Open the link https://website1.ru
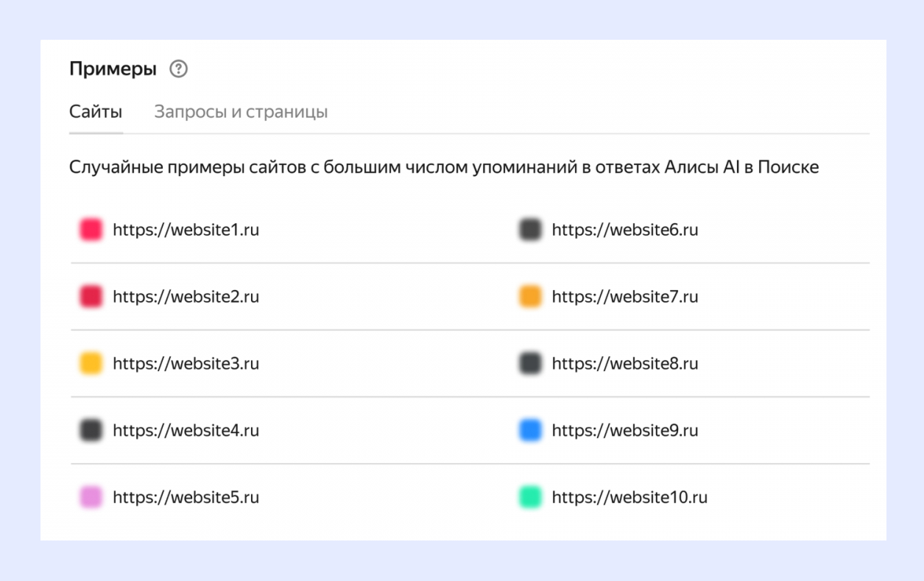 186,230
